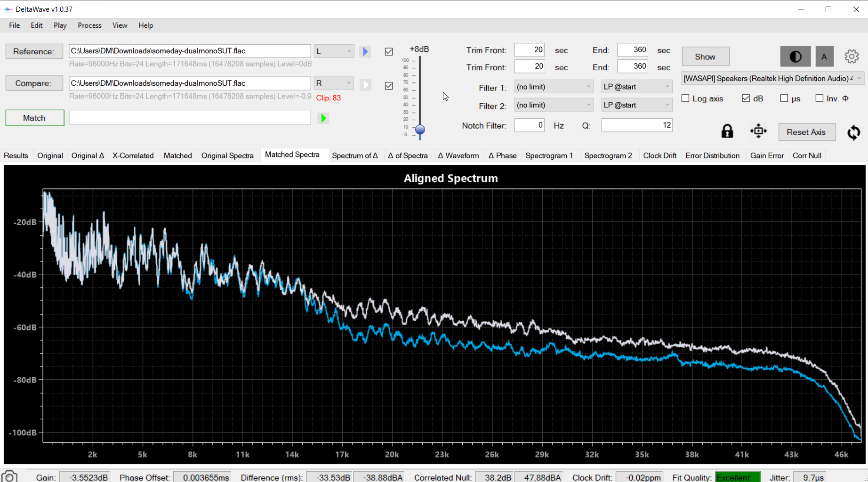Open WASAPI Speakers output device dropdown
Viewport: 868px width, 482px height.
(772, 78)
